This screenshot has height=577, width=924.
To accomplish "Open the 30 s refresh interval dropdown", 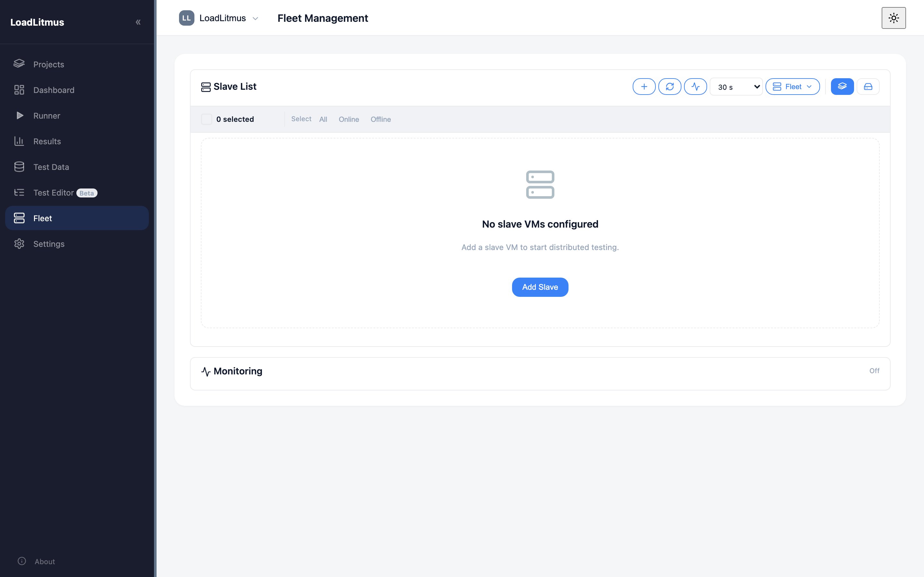I will click(x=736, y=87).
